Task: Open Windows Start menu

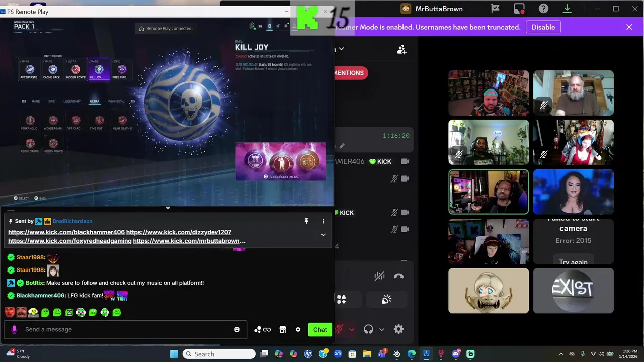Action: coord(174,354)
